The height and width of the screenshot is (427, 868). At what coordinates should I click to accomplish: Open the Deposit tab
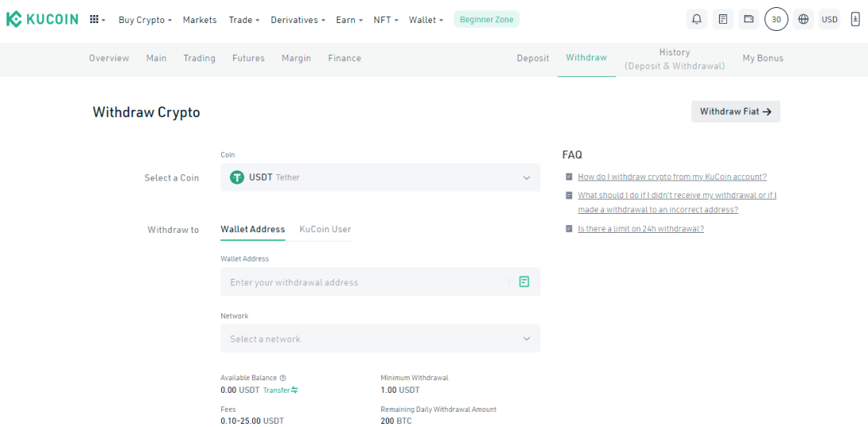(x=533, y=58)
